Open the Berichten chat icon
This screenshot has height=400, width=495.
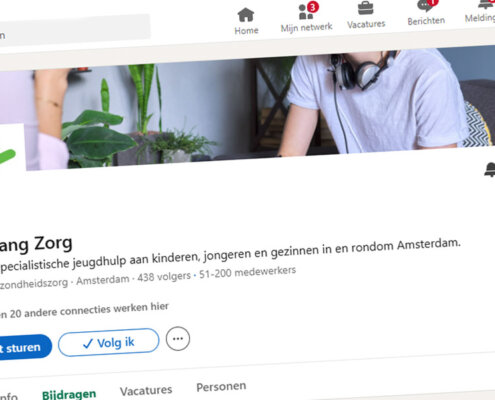click(x=425, y=6)
